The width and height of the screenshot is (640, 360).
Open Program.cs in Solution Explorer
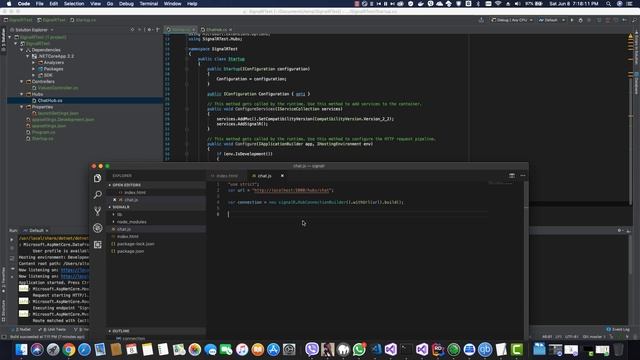[x=43, y=132]
